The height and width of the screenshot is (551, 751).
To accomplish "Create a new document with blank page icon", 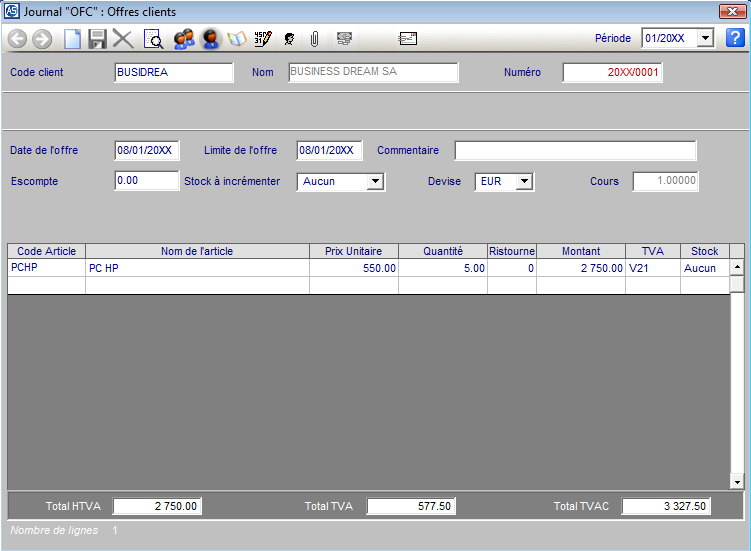I will (x=72, y=39).
